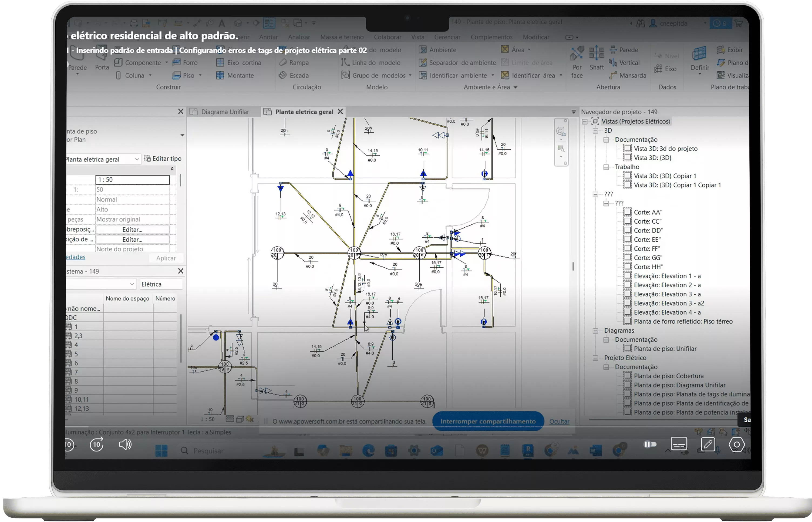812x522 pixels.
Task: Activate the Piso floor tool
Action: 184,76
